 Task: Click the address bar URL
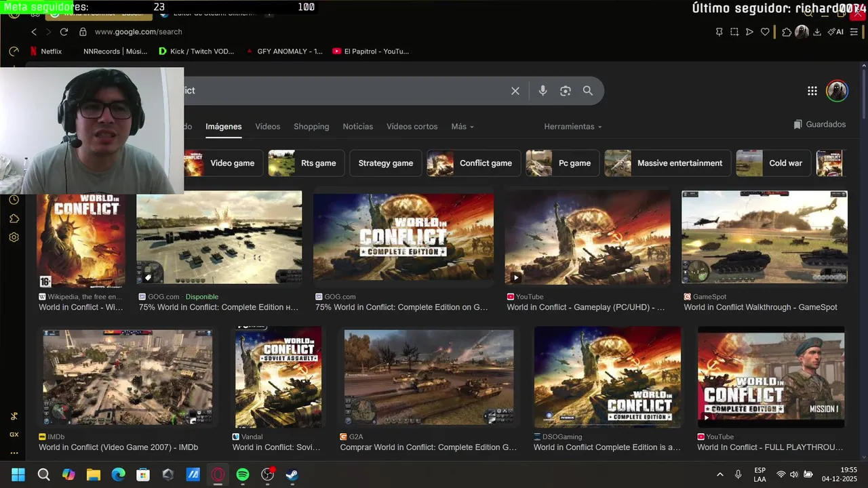138,32
